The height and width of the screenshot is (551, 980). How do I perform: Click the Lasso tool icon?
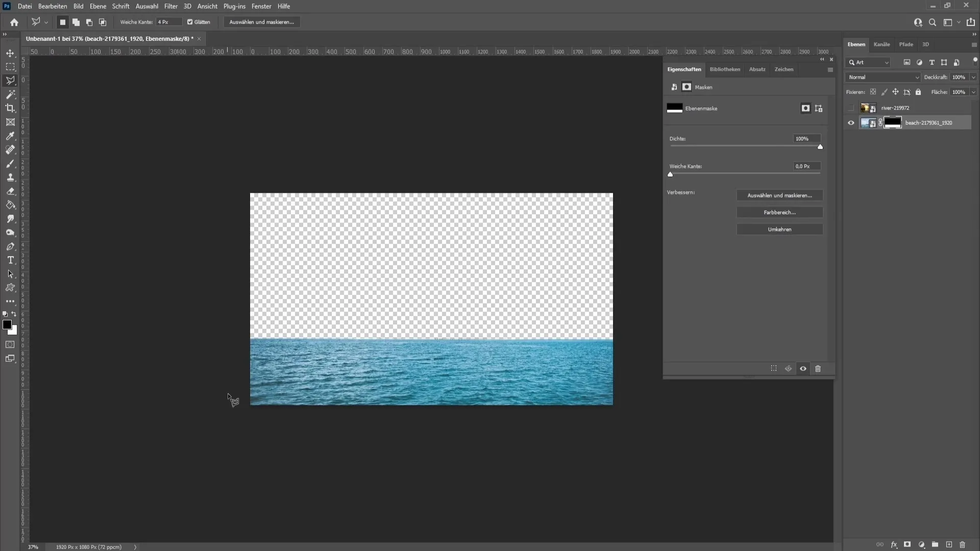10,80
